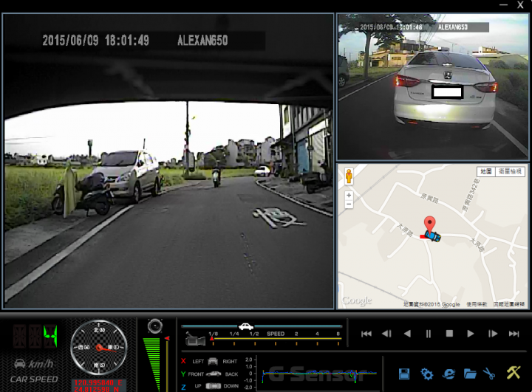Image resolution: width=532 pixels, height=392 pixels.
Task: Click the GPS coordinates readout 120.995840 E
Action: pos(98,383)
